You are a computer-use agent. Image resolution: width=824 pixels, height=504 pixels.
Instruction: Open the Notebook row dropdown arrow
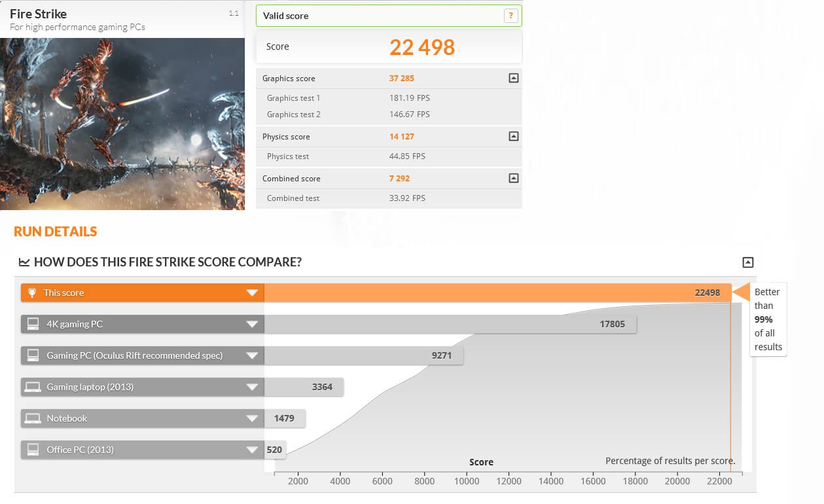pyautogui.click(x=252, y=418)
